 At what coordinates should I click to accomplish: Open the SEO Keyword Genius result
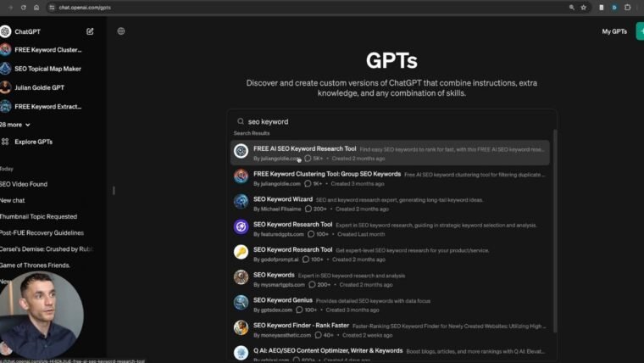(390, 304)
